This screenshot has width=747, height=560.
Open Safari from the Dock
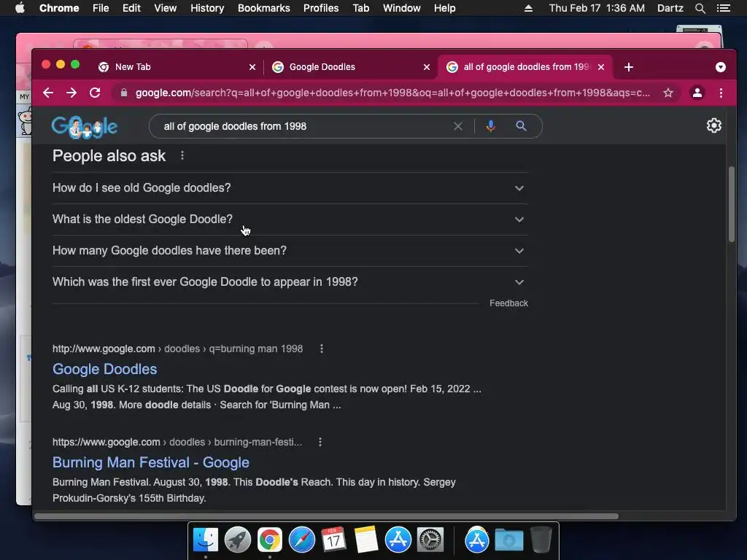301,540
